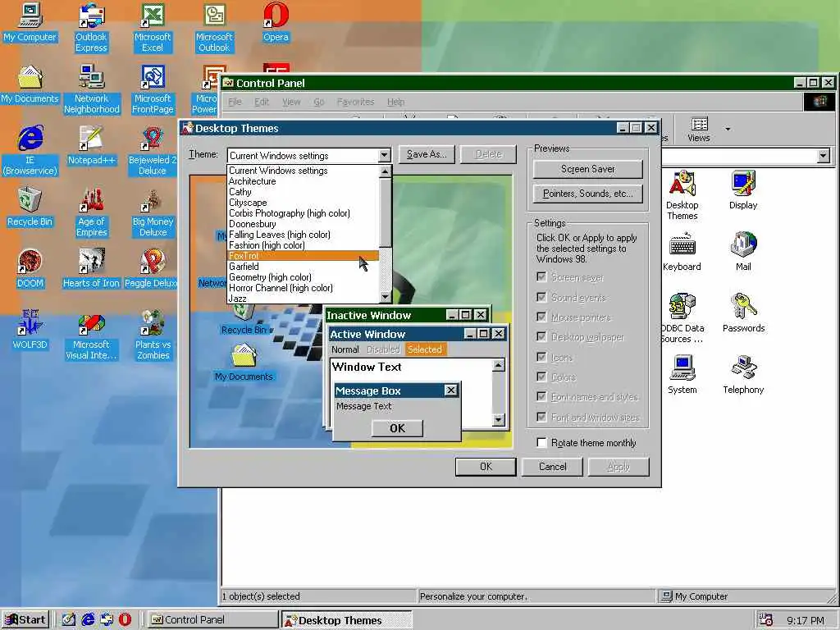This screenshot has width=840, height=630.
Task: Open the Views dropdown arrow in Control Panel
Action: click(x=728, y=129)
